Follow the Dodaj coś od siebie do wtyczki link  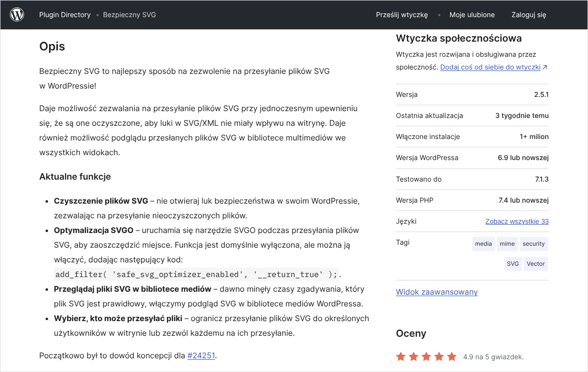point(493,67)
